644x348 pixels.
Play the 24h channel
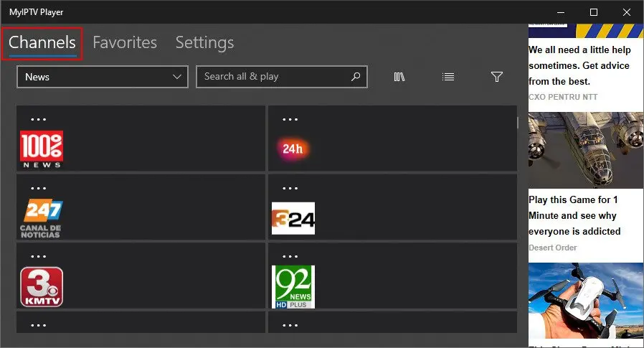click(x=293, y=149)
